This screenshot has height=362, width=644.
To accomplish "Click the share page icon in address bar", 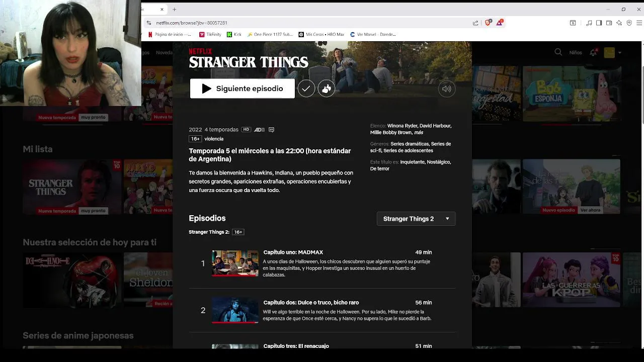I will [x=475, y=23].
